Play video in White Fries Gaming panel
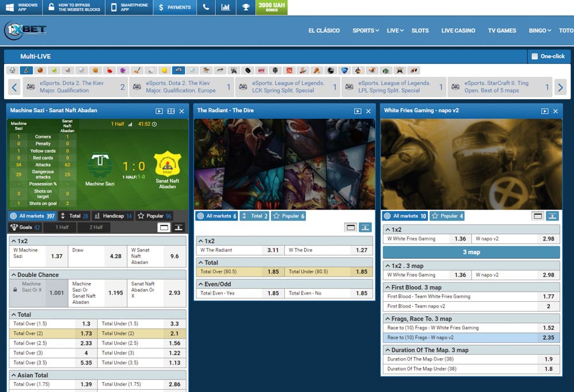This screenshot has width=574, height=392. 545,111
